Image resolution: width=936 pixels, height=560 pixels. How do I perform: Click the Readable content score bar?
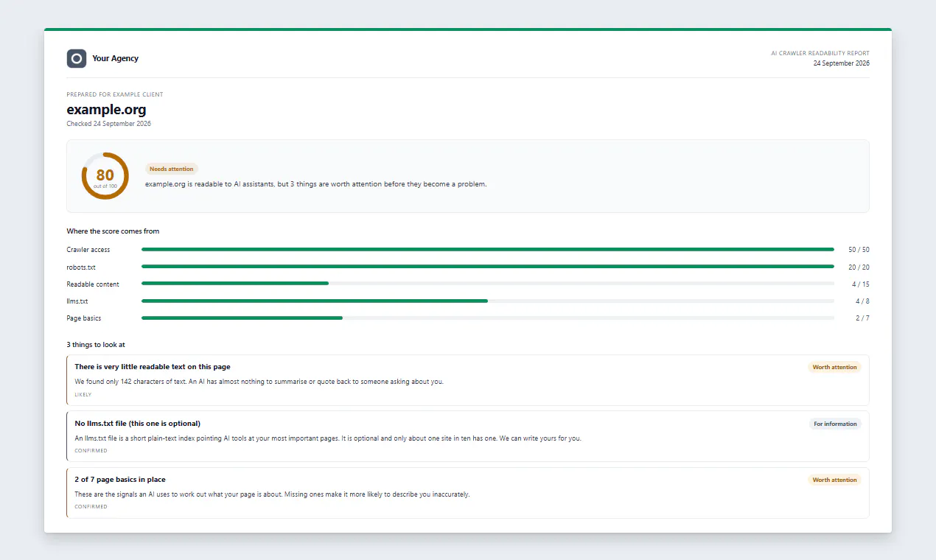[x=488, y=284]
